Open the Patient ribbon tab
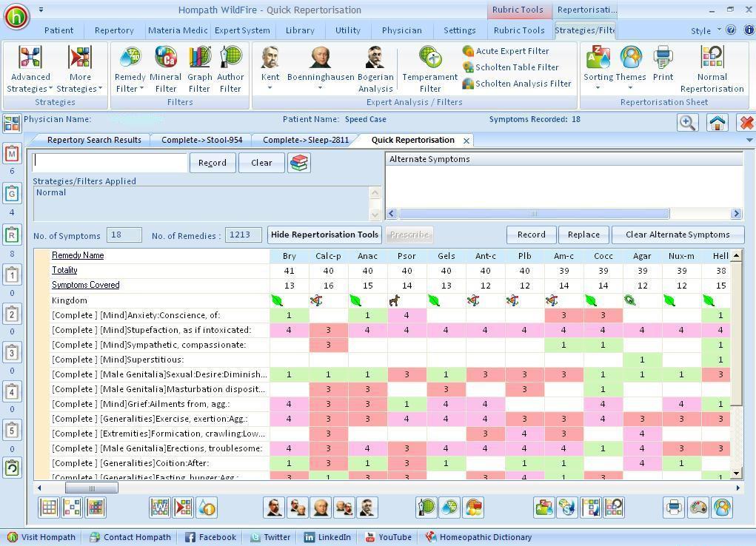Screen dimensions: 756x546 coord(58,30)
